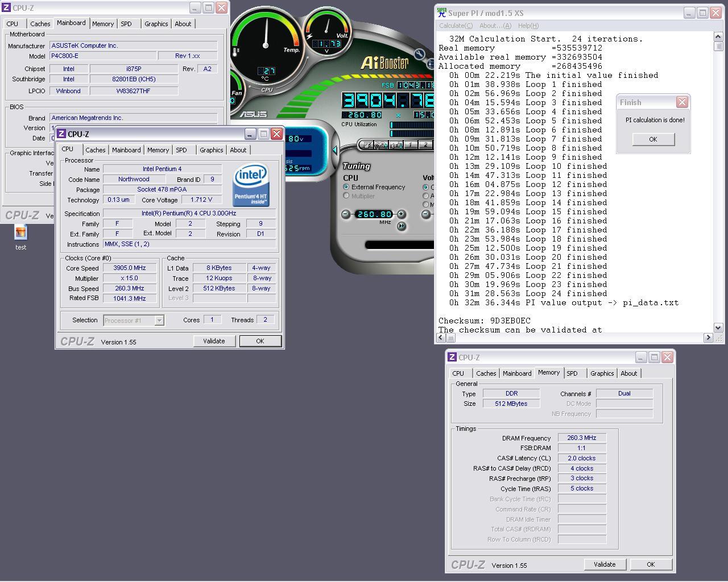Image resolution: width=728 pixels, height=582 pixels.
Task: Select SPD tab in CPU-Z Mainboard window
Action: click(126, 24)
